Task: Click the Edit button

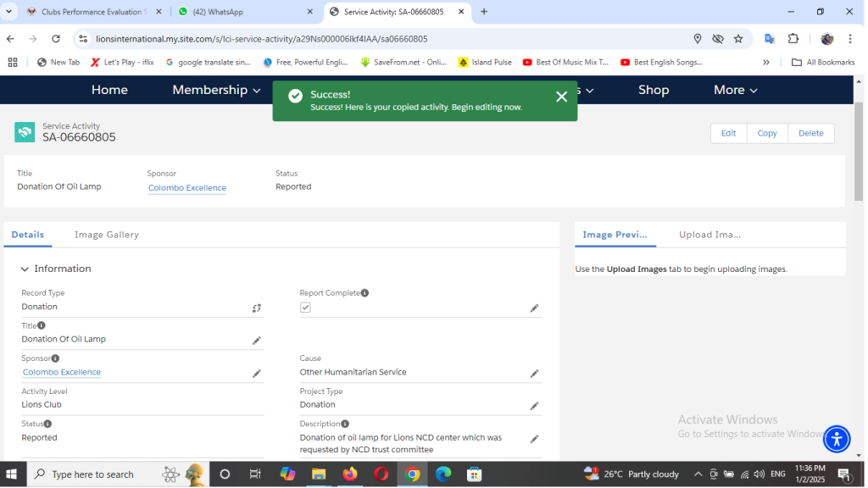Action: [729, 133]
